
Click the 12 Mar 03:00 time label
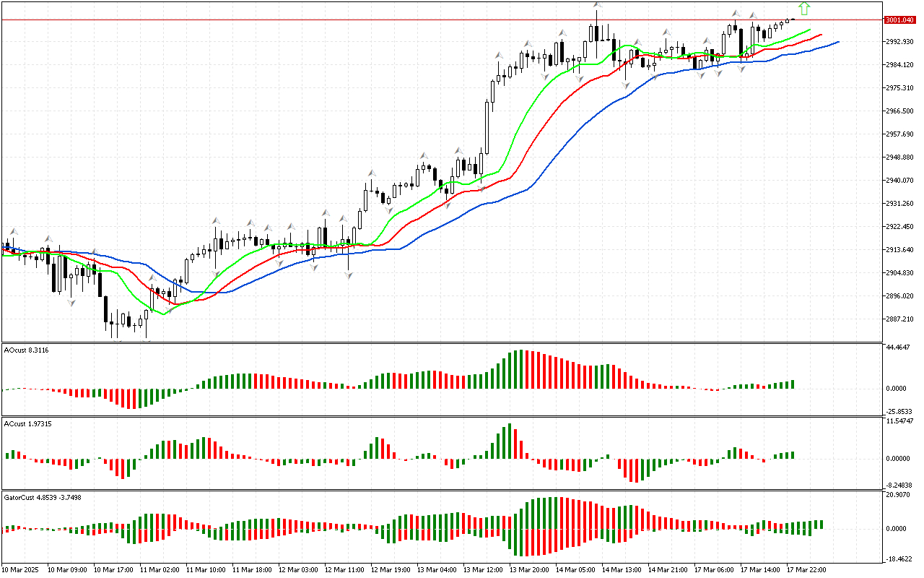pos(297,570)
